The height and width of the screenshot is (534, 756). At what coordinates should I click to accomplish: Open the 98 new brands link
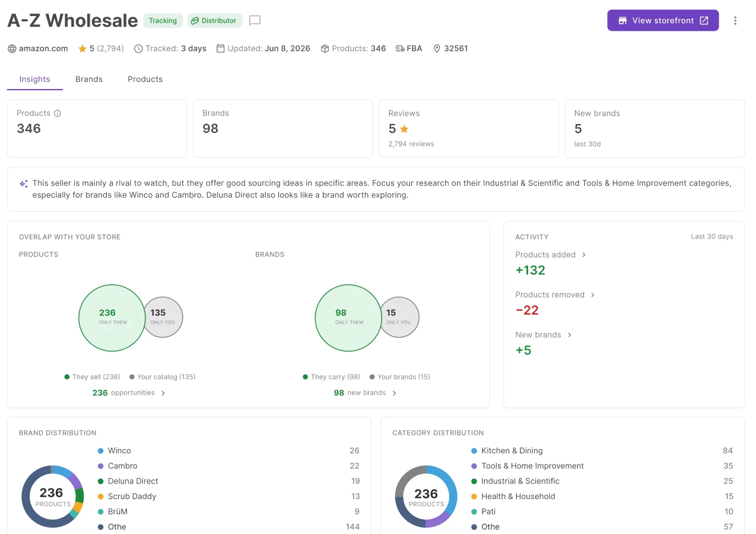365,393
